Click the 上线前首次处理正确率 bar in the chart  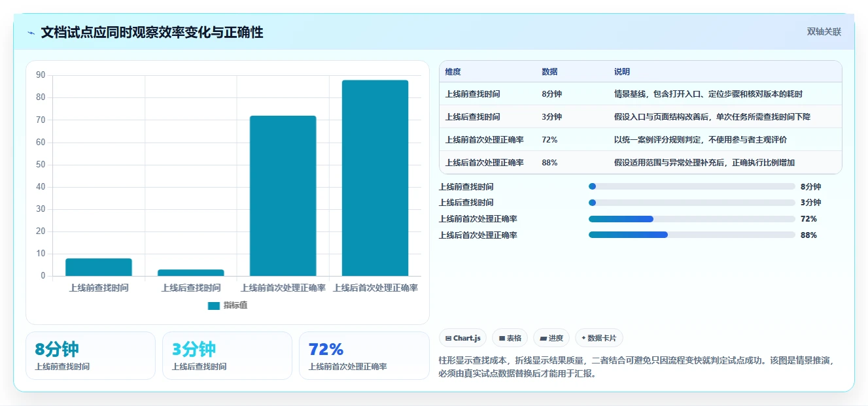pyautogui.click(x=283, y=196)
